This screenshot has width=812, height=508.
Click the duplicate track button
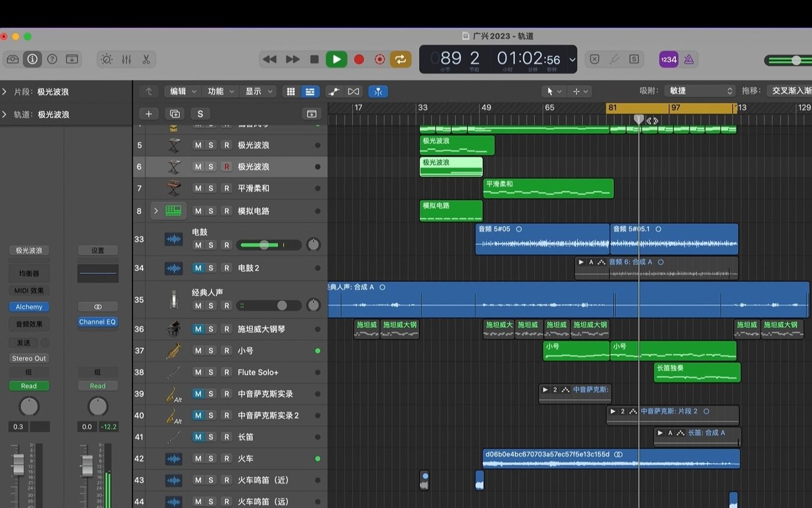(x=175, y=114)
